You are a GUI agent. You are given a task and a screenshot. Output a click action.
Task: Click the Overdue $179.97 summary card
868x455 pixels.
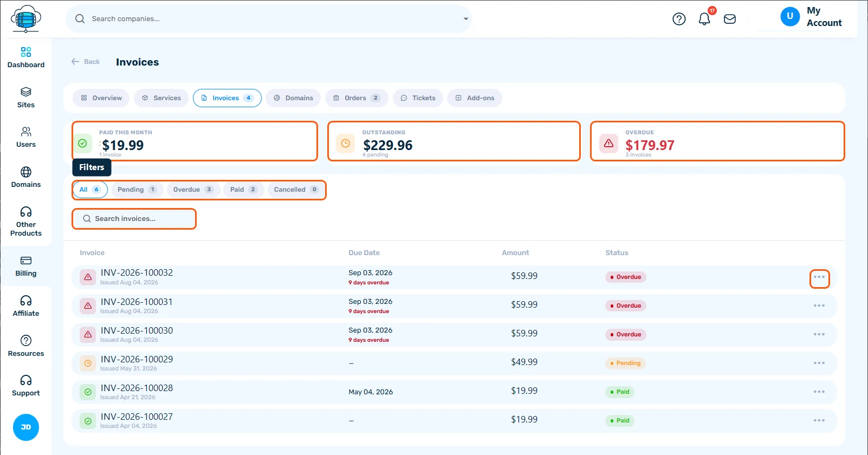click(717, 141)
